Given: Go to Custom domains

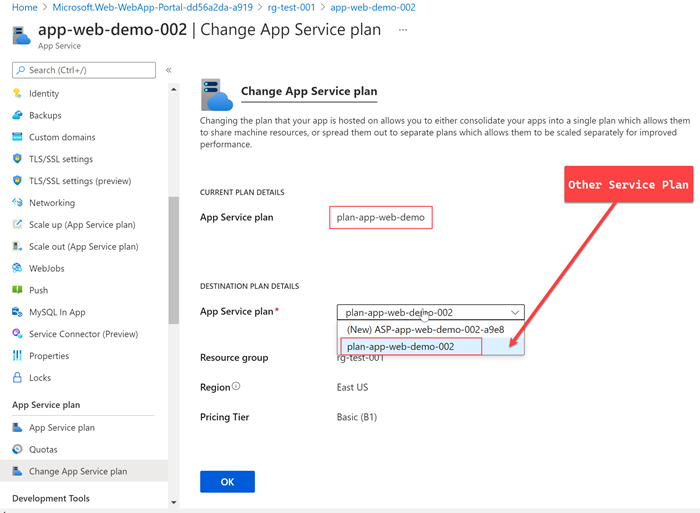Looking at the screenshot, I should click(62, 137).
